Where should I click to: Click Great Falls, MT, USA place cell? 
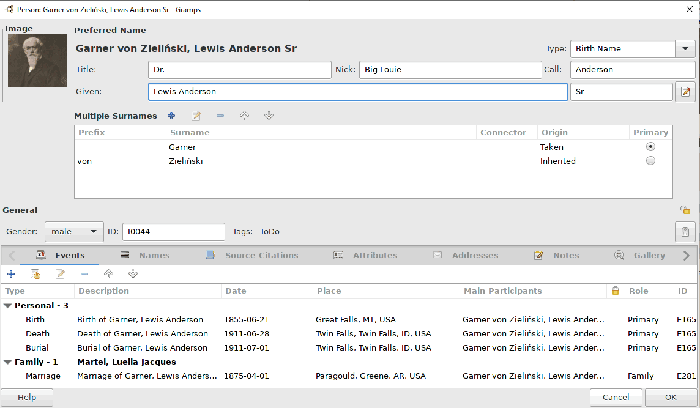tap(355, 320)
